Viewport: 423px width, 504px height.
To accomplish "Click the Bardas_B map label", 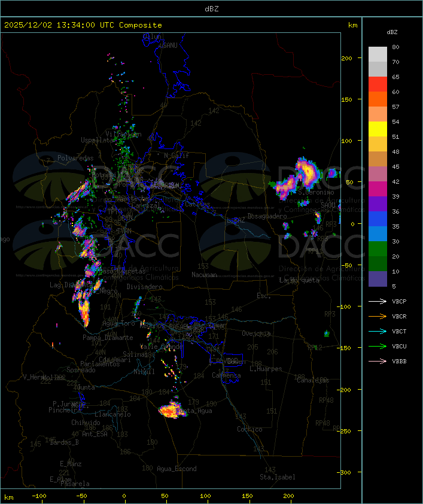I will [x=65, y=442].
